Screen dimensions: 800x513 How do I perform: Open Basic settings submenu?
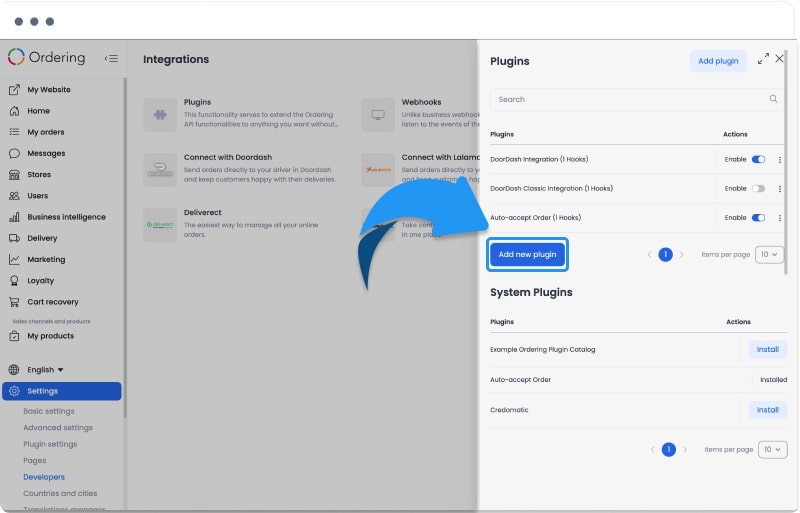(48, 411)
